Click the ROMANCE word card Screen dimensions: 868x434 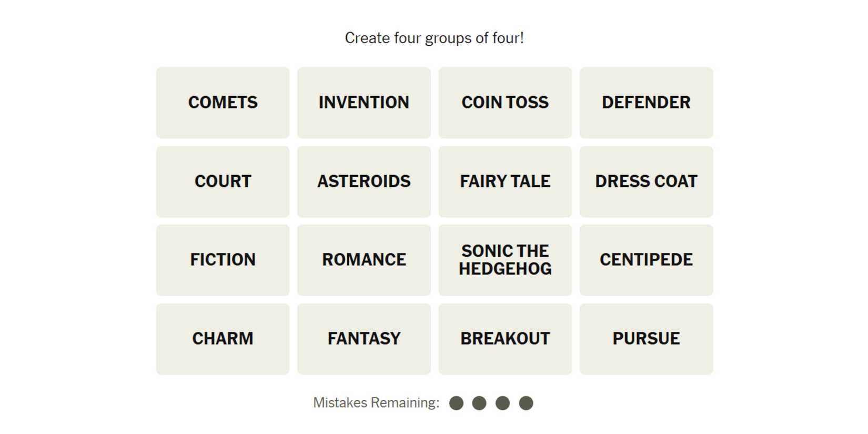[364, 260]
